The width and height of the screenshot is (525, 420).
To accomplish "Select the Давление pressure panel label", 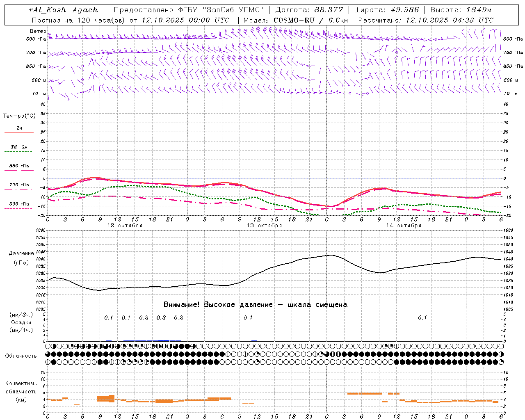I will (21, 253).
